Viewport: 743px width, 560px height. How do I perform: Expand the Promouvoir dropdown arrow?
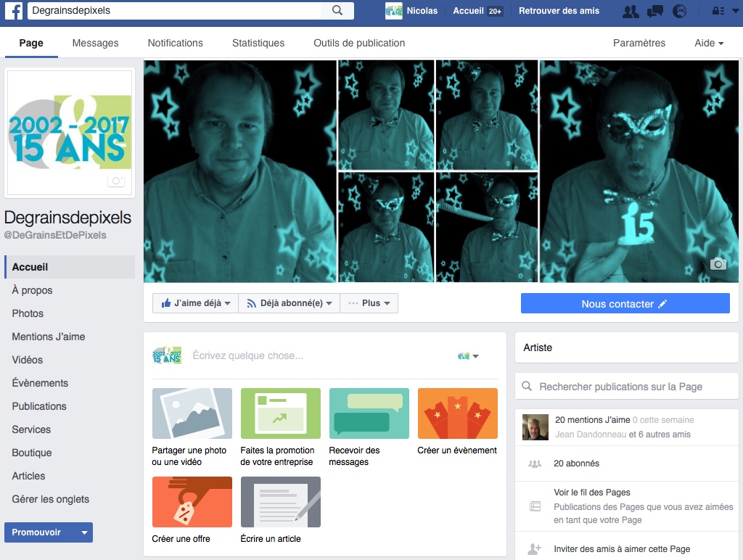point(84,532)
